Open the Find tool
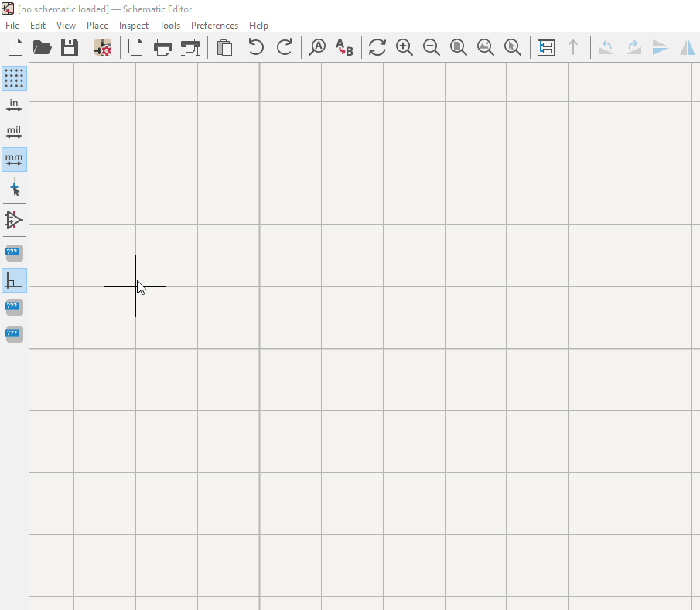This screenshot has width=700, height=610. pyautogui.click(x=317, y=47)
